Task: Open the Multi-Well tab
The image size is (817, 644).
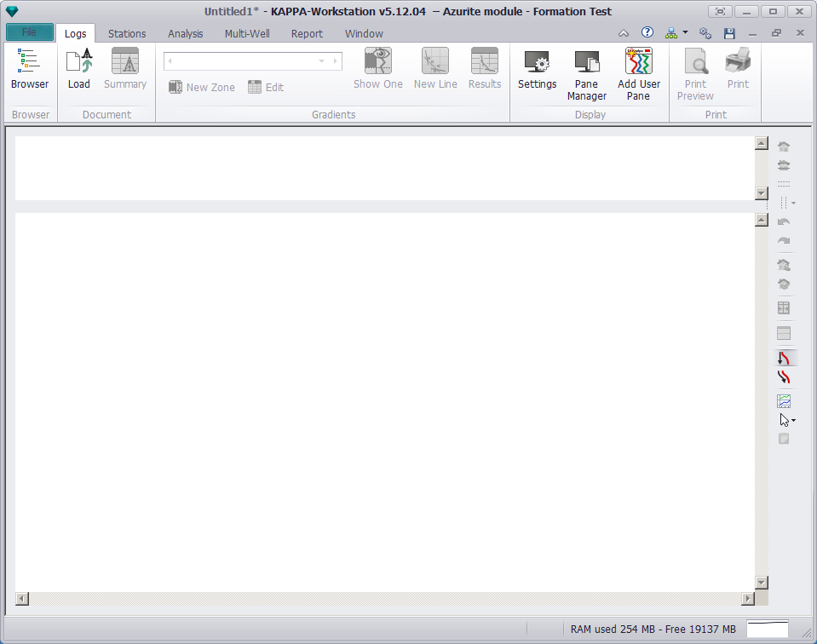Action: pyautogui.click(x=247, y=33)
